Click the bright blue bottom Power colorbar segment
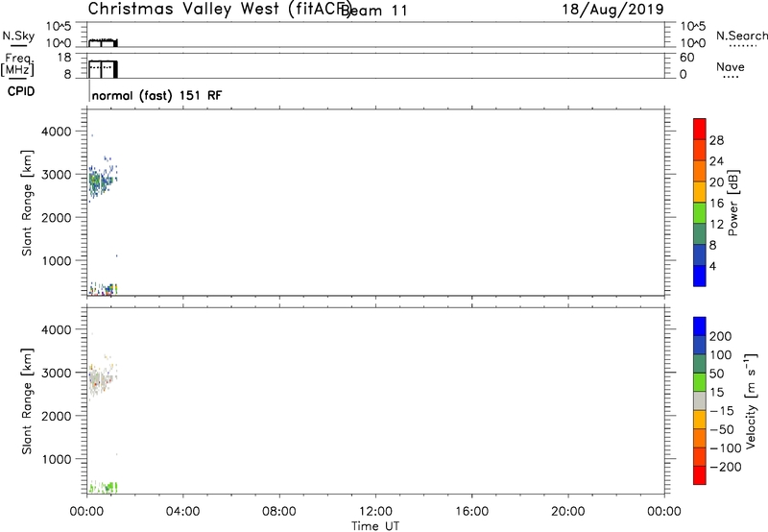The height and width of the screenshot is (532, 768). (x=700, y=276)
